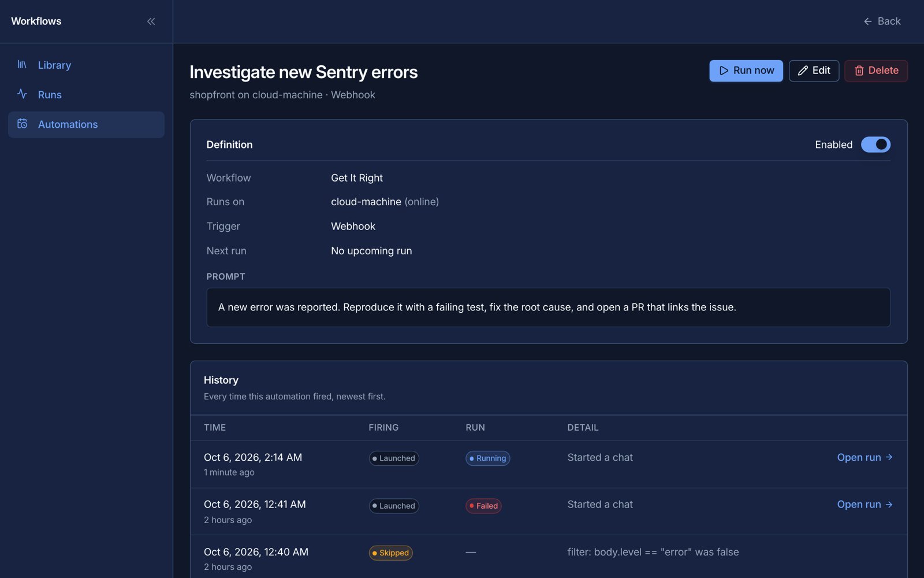Click the Run now button
This screenshot has width=924, height=578.
746,71
